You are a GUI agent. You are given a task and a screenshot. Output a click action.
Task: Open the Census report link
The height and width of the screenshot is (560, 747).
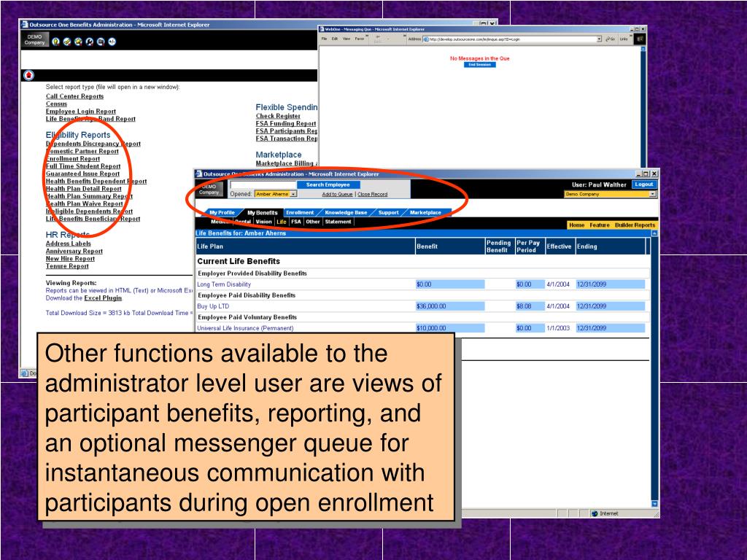pyautogui.click(x=56, y=104)
